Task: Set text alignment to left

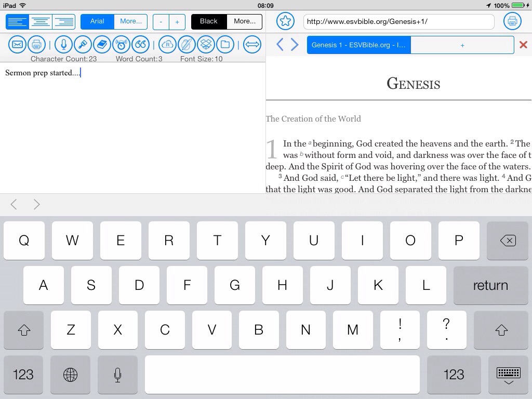Action: (x=17, y=22)
